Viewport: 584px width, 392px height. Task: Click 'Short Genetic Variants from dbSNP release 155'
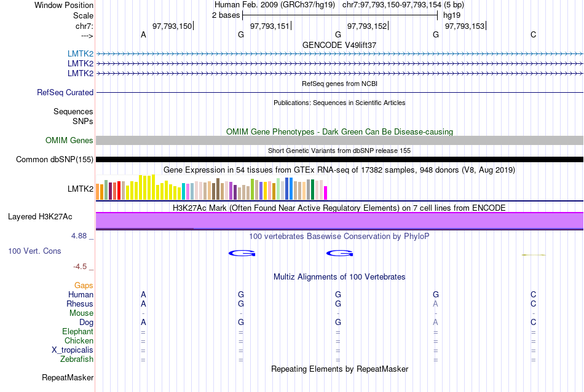pos(339,151)
